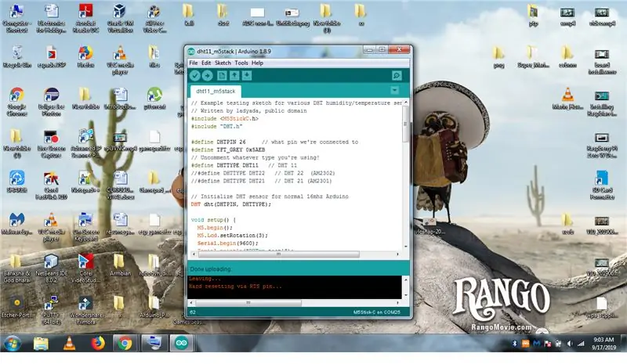Click the console output horizontal scrollbar thumb

tap(248, 303)
